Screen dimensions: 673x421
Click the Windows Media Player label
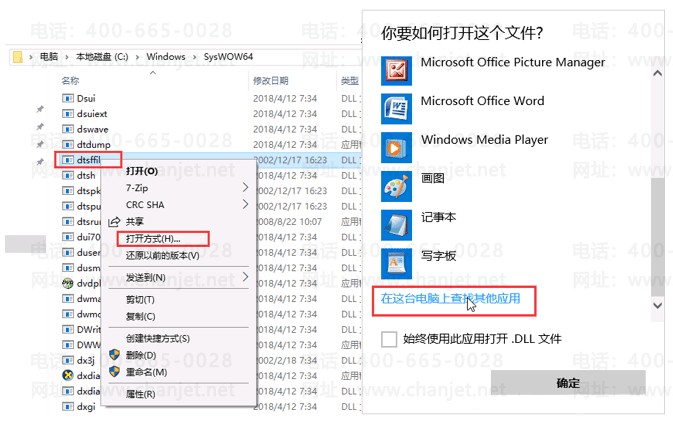[x=485, y=140]
